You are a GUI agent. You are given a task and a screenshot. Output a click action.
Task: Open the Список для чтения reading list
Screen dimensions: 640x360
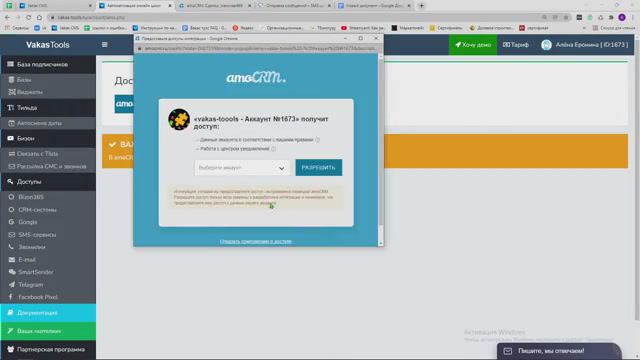614,28
